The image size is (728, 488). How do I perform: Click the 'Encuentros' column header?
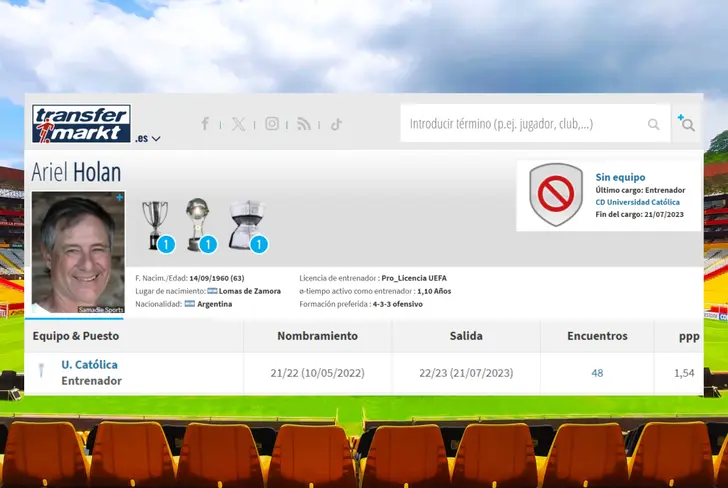[x=598, y=336]
